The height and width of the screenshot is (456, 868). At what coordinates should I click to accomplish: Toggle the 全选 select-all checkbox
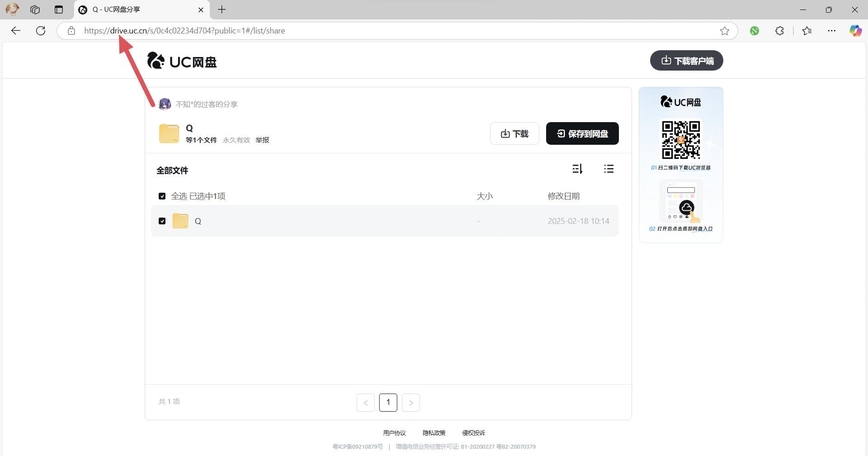[162, 196]
